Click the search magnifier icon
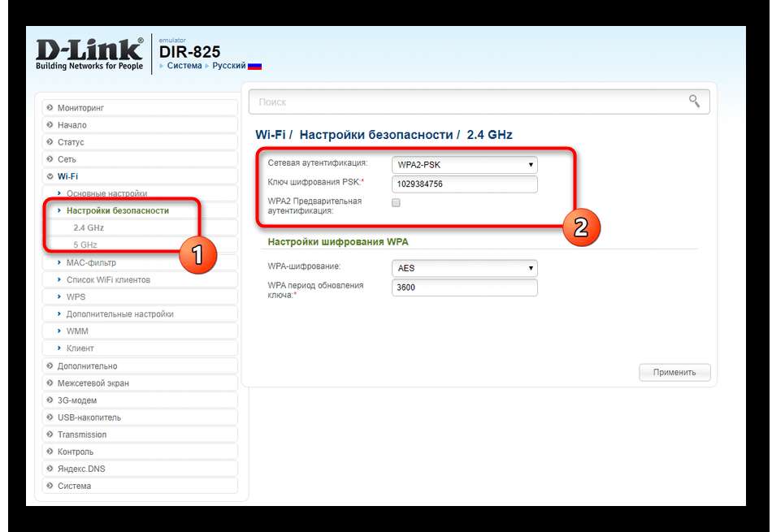772x532 pixels. tap(694, 102)
